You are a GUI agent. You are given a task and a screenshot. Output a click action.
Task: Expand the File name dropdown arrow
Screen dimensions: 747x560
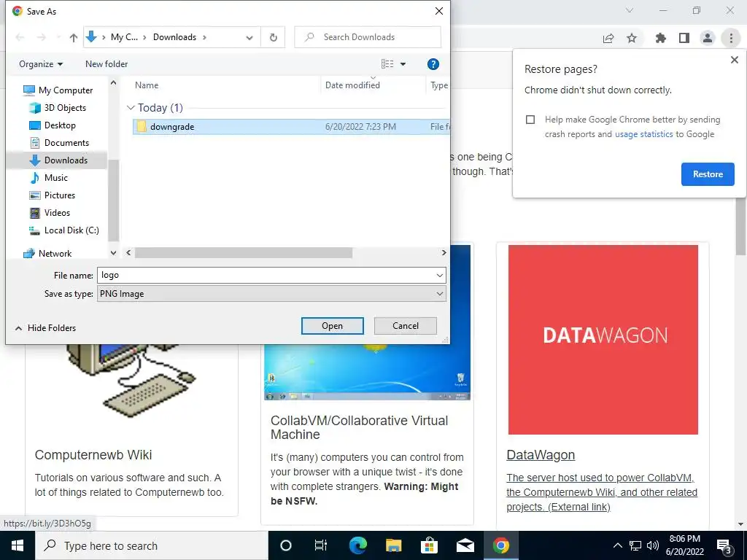point(439,275)
